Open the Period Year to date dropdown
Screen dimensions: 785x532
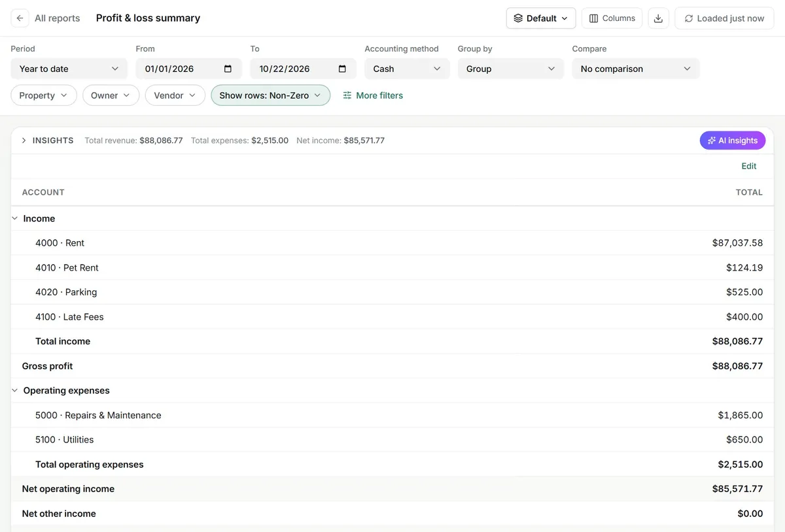[x=69, y=69]
